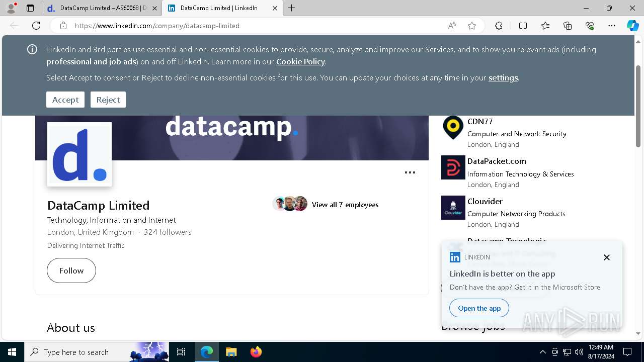Viewport: 644px width, 362px height.
Task: Show hidden system tray icons
Action: click(x=542, y=352)
